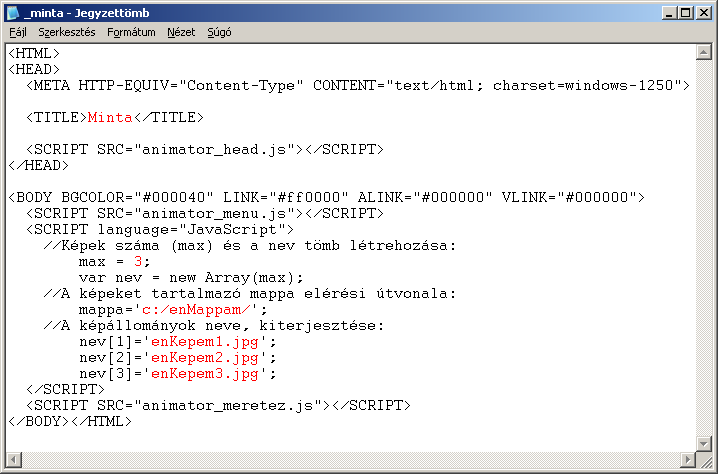
Task: Open the Nézet menu
Action: [181, 32]
